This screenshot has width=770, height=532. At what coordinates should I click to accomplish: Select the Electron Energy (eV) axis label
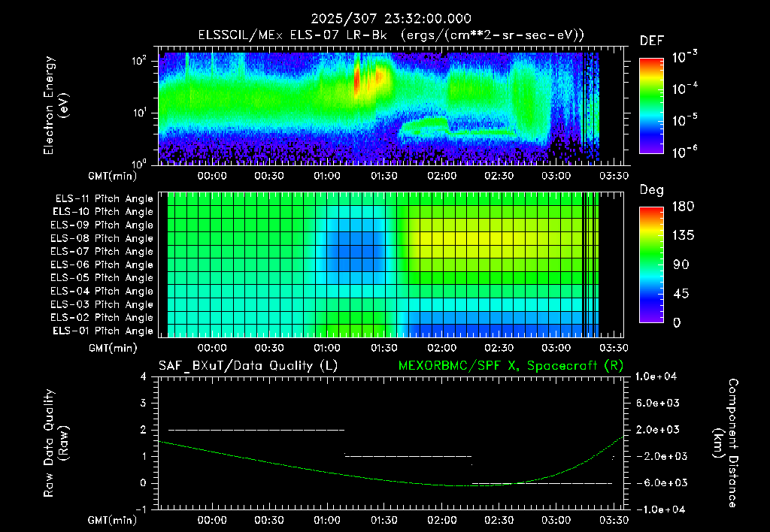55,105
